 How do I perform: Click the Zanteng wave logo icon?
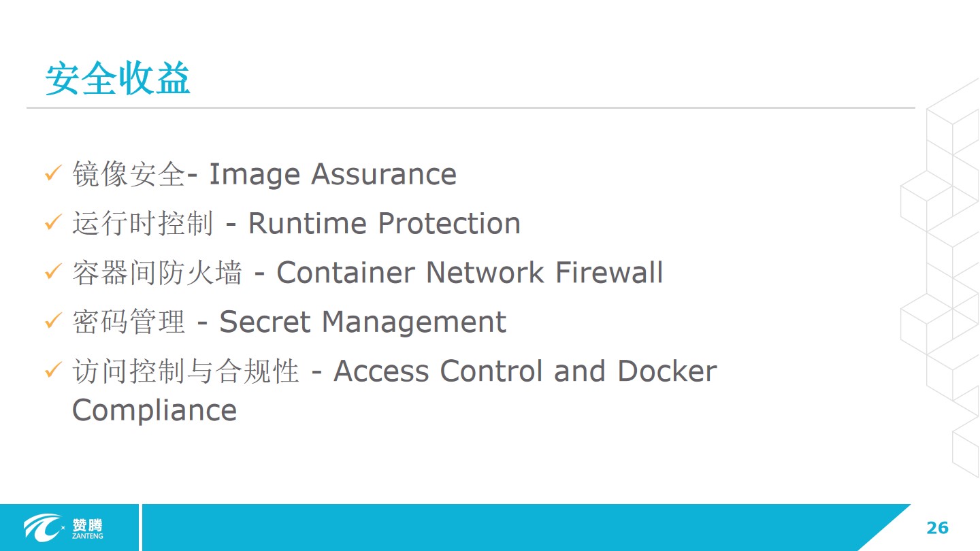point(44,528)
